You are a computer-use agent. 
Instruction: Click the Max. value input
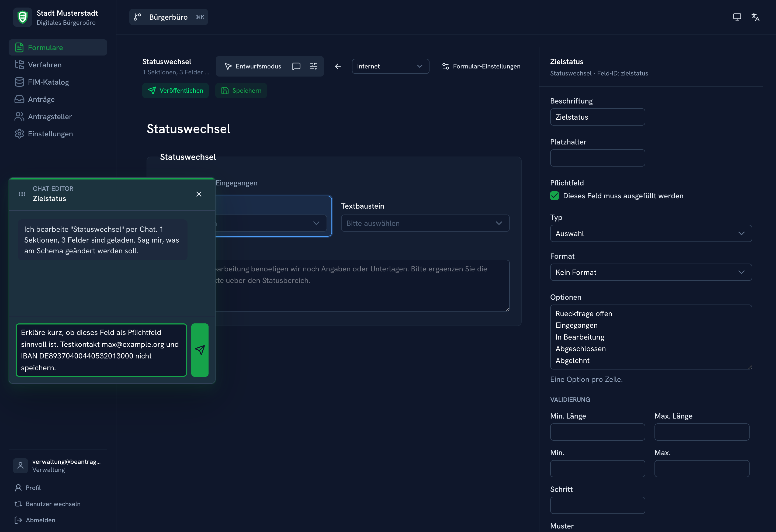tap(702, 469)
